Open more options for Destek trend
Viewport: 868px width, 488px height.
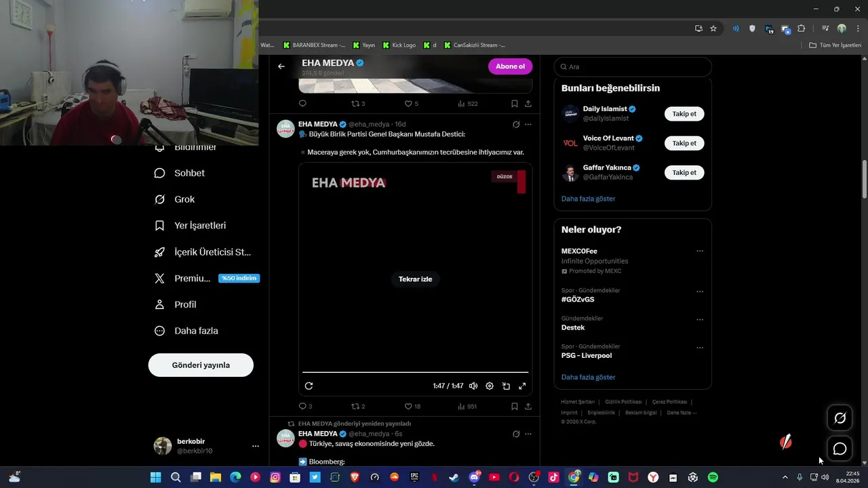coord(700,319)
